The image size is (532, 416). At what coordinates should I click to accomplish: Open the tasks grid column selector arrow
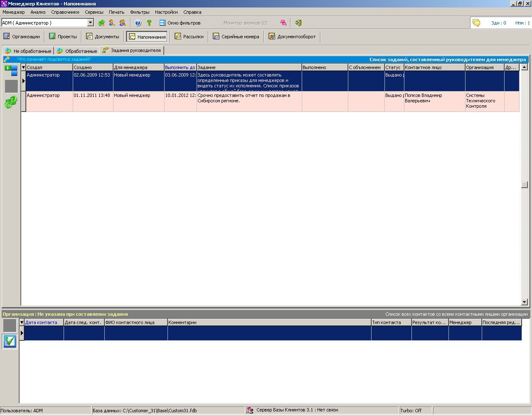(x=23, y=67)
